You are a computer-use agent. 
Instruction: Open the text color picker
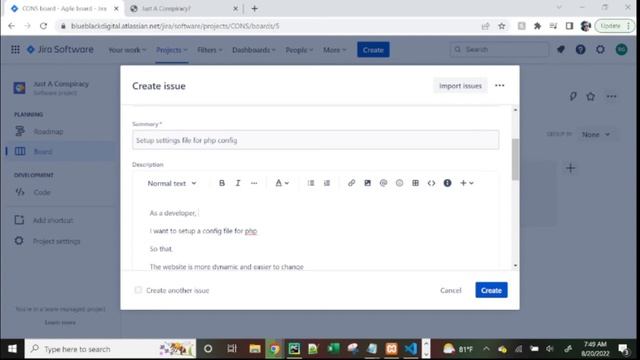[x=282, y=183]
